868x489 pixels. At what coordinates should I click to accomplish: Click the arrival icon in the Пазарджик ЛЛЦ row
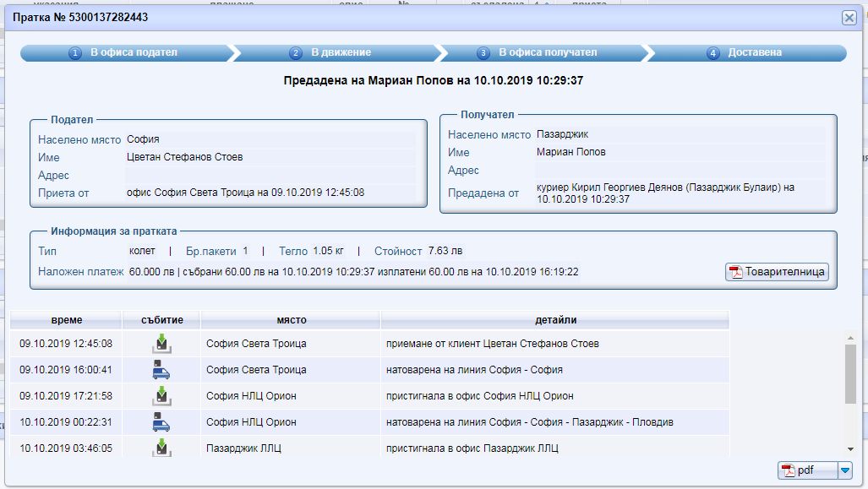click(x=161, y=448)
